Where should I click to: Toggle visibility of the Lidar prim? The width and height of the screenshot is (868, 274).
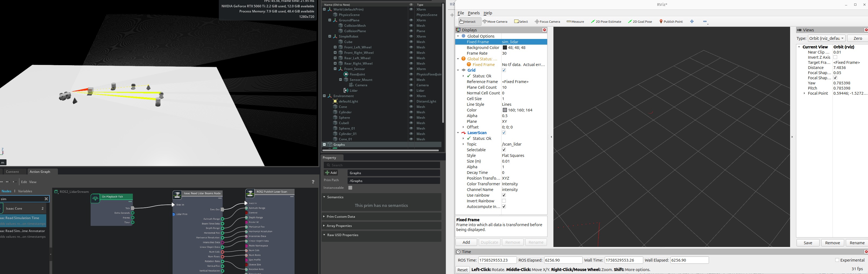411,90
